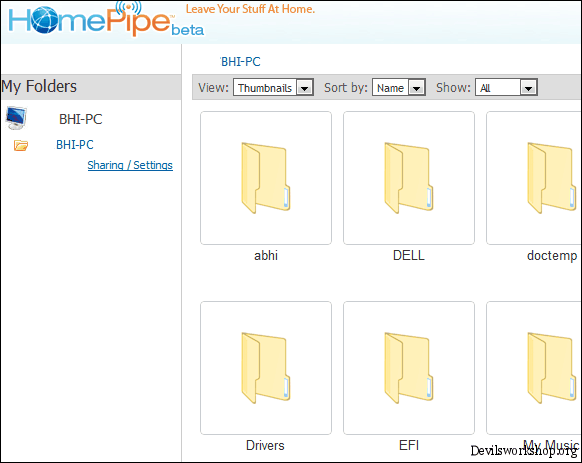Open the DELL folder icon

(x=409, y=178)
